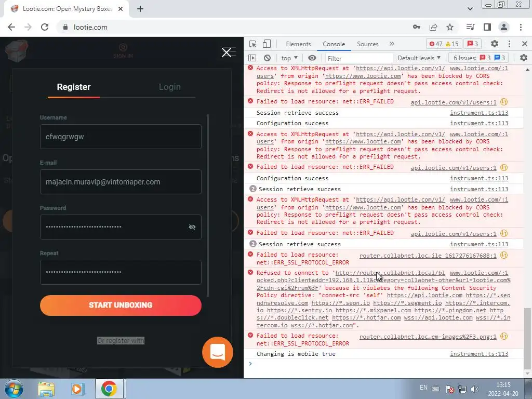Viewport: 532px width, 399px height.
Task: Open the 6 Issues counter
Action: [x=480, y=58]
